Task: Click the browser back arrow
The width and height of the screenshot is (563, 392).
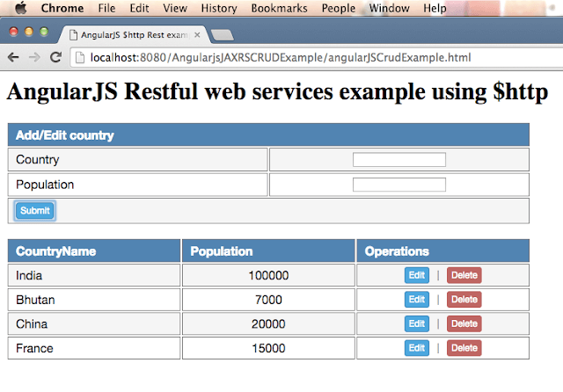Action: [x=13, y=57]
